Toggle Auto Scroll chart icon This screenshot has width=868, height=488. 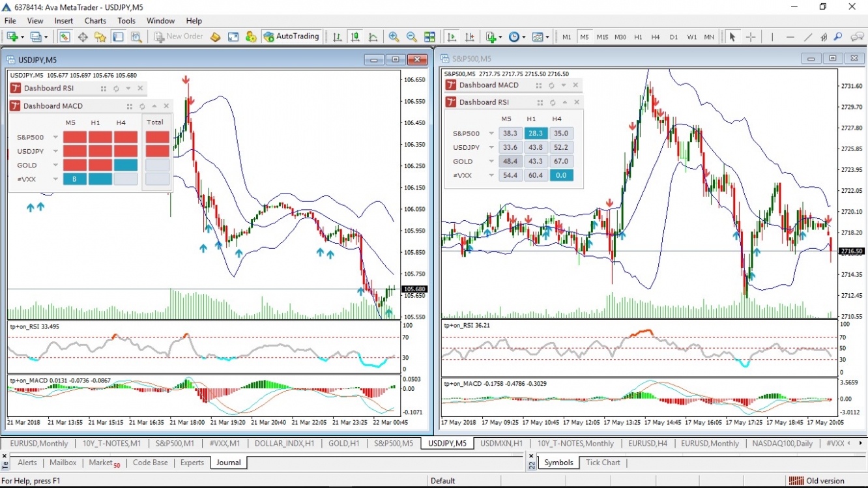[452, 37]
